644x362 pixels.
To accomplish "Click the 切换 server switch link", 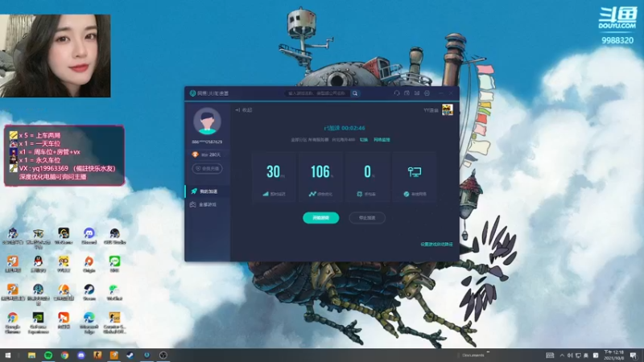I will pyautogui.click(x=364, y=140).
